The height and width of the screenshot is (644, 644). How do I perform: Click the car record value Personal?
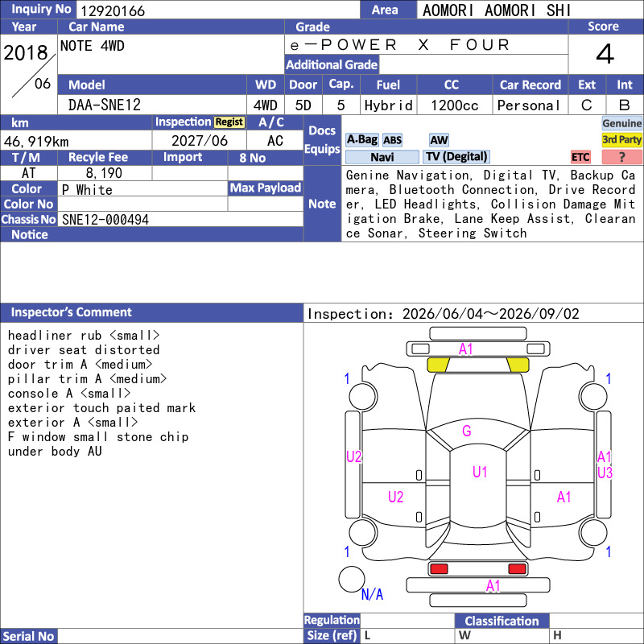tap(528, 105)
